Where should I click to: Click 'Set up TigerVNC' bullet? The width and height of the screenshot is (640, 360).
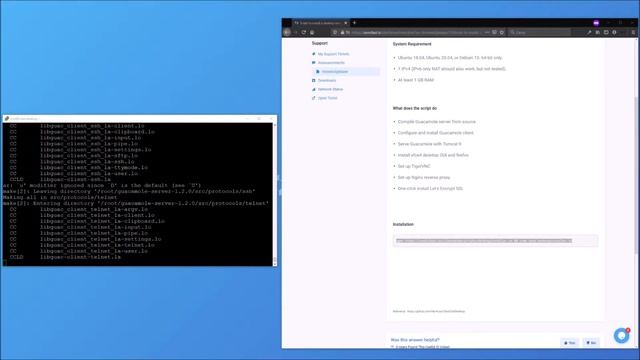click(414, 166)
